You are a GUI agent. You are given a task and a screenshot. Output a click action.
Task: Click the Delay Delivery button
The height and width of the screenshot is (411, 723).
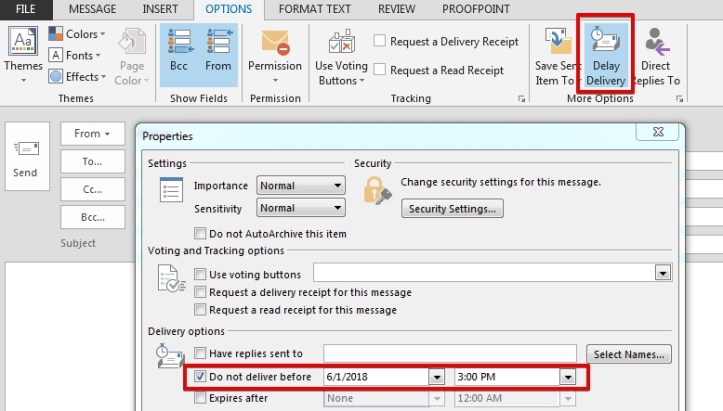pyautogui.click(x=606, y=55)
